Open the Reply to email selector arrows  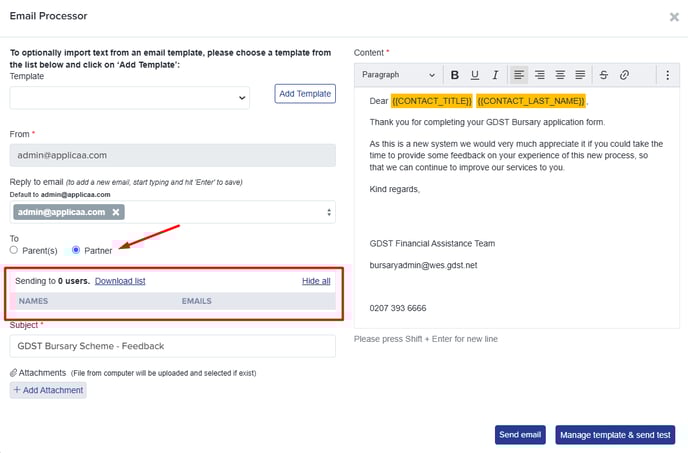[x=329, y=212]
